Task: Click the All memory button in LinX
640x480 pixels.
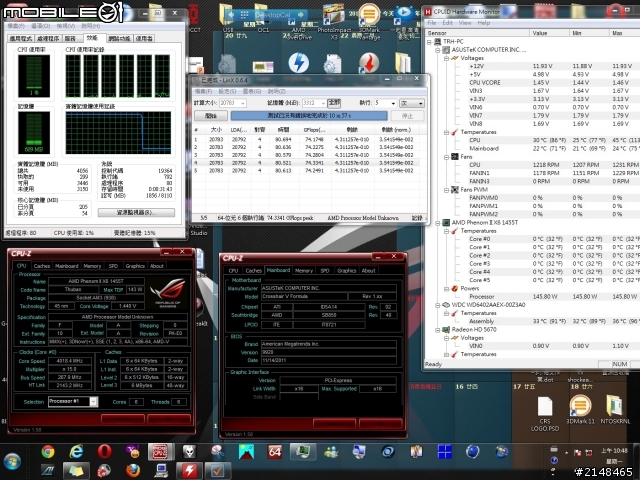Action: 334,103
